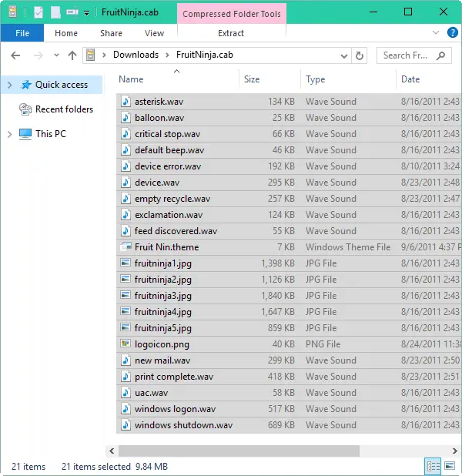Click the fruitninja3.jpg image icon
The width and height of the screenshot is (462, 476).
click(x=126, y=295)
